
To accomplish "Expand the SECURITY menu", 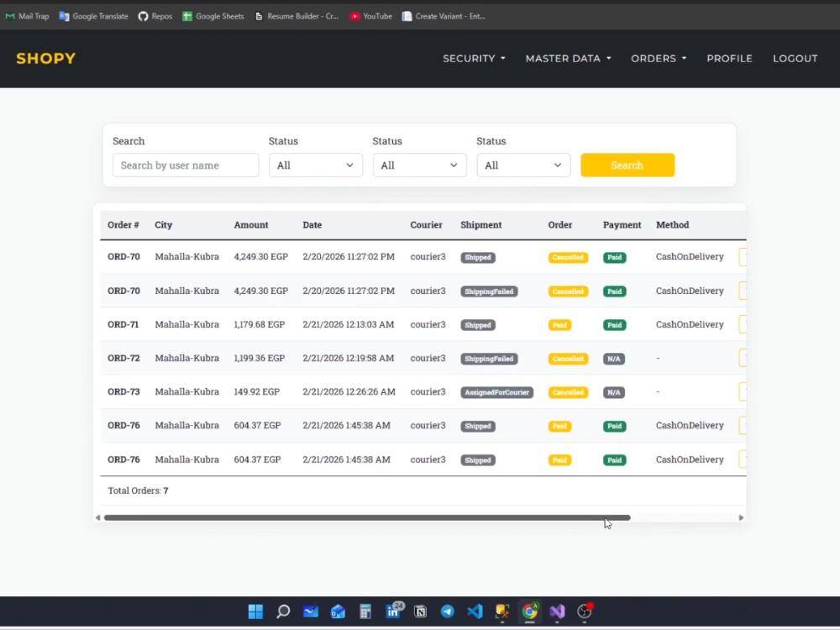I will click(x=474, y=59).
